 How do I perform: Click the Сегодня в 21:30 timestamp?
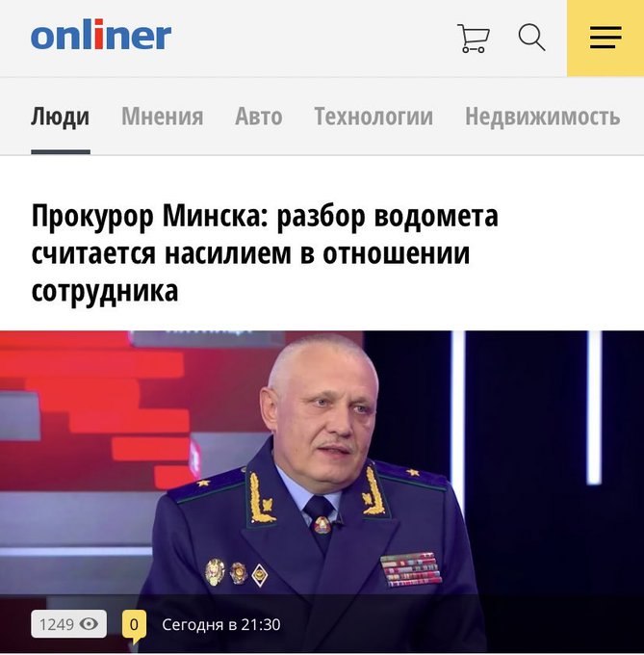[x=221, y=624]
